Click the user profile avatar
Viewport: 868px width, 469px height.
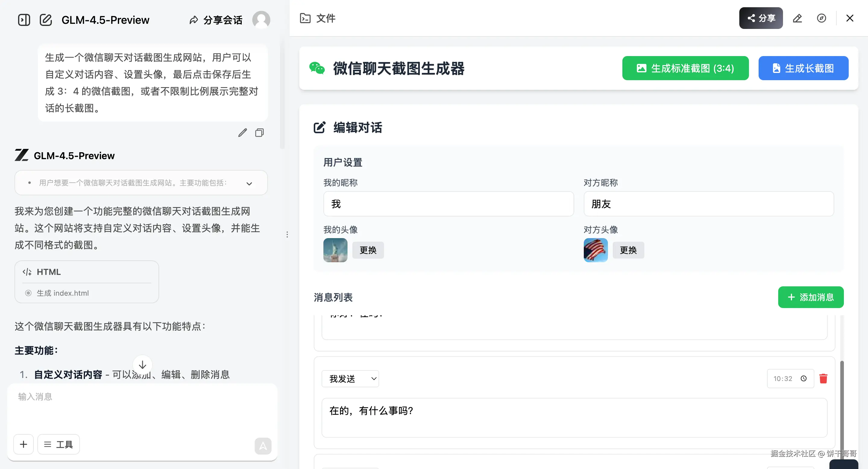261,20
